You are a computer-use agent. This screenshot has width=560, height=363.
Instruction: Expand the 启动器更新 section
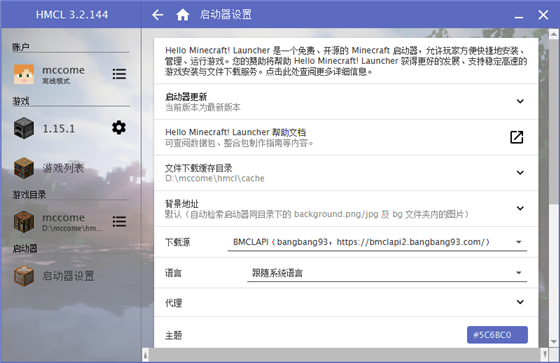click(x=520, y=101)
